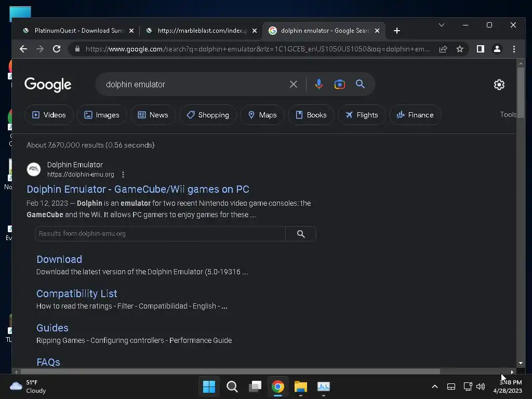
Task: Open Chrome side panel
Action: (x=481, y=49)
